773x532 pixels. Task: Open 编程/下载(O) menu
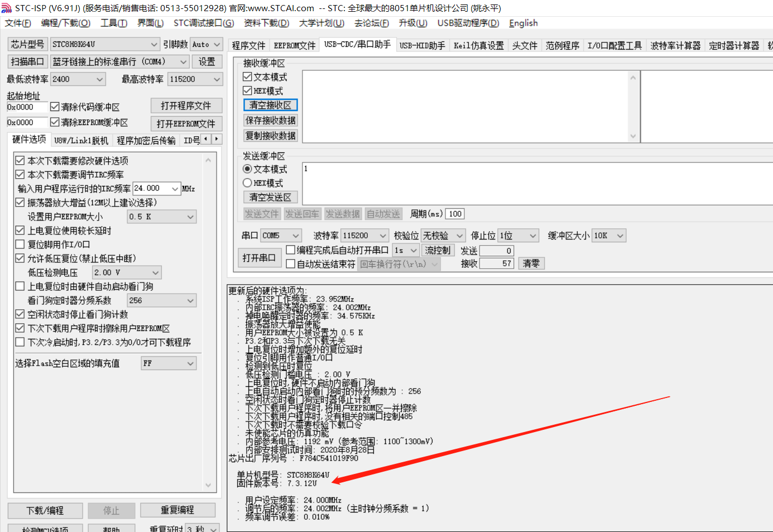[66, 23]
